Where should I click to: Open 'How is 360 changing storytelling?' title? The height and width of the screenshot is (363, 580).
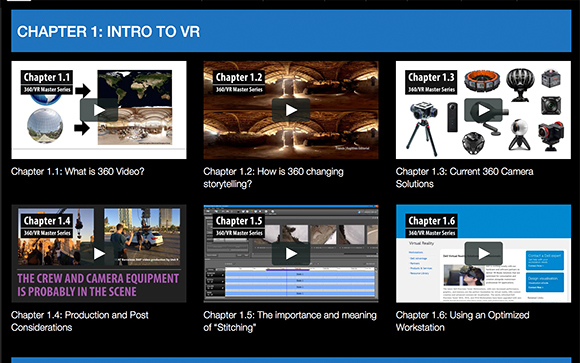click(273, 178)
